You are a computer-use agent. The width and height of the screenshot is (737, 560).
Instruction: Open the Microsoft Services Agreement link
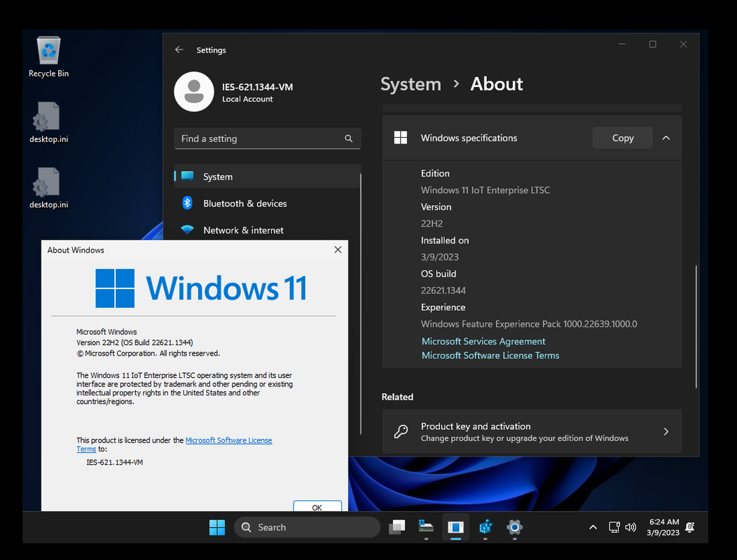tap(483, 341)
